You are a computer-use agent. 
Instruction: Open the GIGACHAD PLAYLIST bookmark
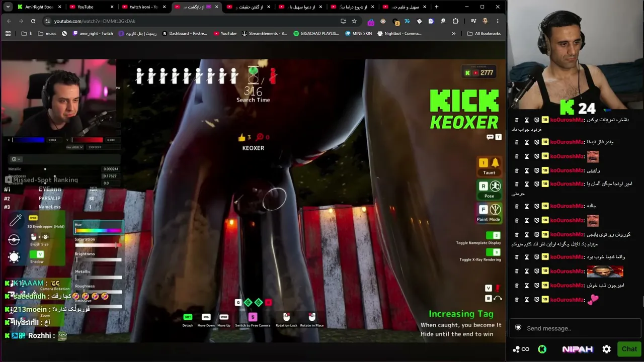(x=316, y=34)
